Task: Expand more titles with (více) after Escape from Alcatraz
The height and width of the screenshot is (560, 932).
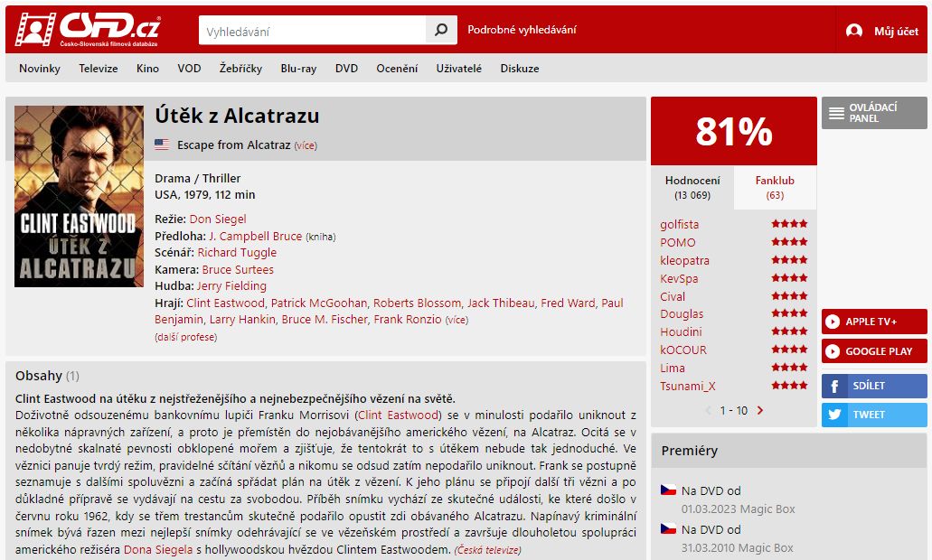Action: click(306, 145)
